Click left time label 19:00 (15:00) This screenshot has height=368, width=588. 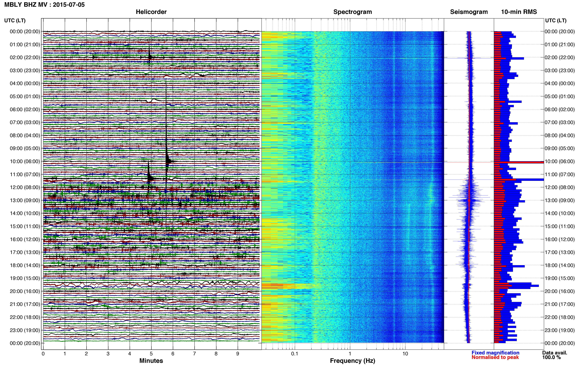point(25,278)
